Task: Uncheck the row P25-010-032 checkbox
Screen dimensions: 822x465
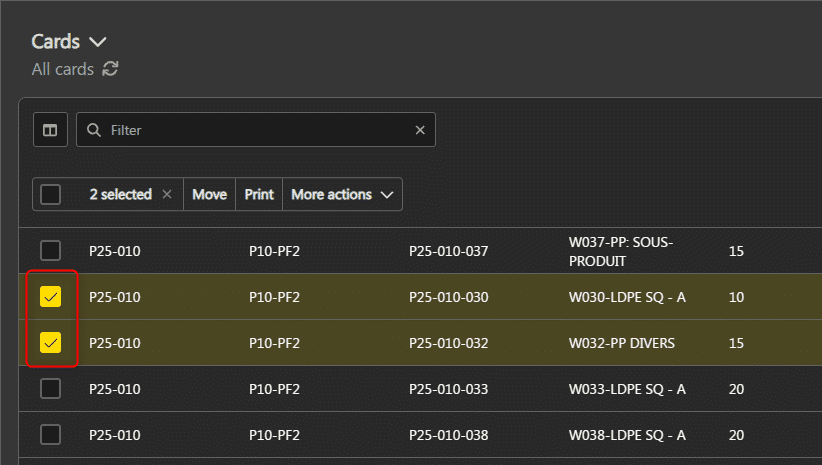Action: click(51, 343)
